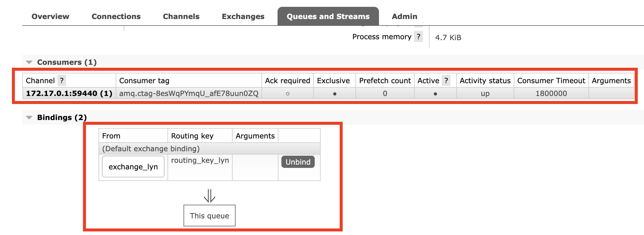Click the This queue box
The image size is (644, 235).
(209, 216)
